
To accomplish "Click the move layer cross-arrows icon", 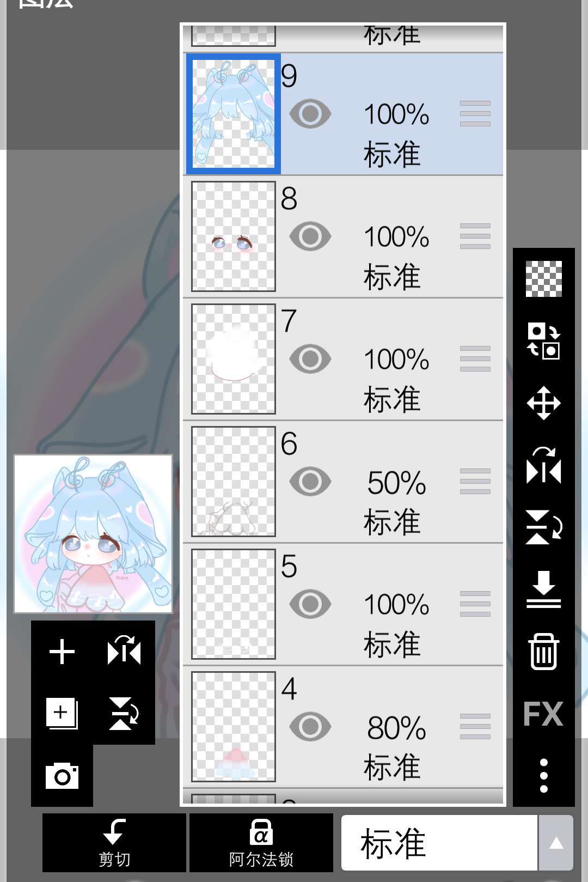I will 543,403.
